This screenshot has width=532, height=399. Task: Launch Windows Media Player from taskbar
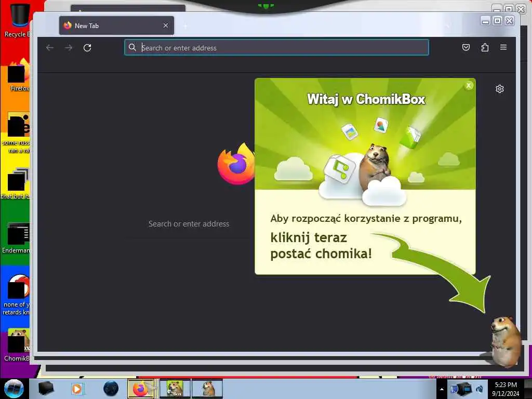[77, 389]
